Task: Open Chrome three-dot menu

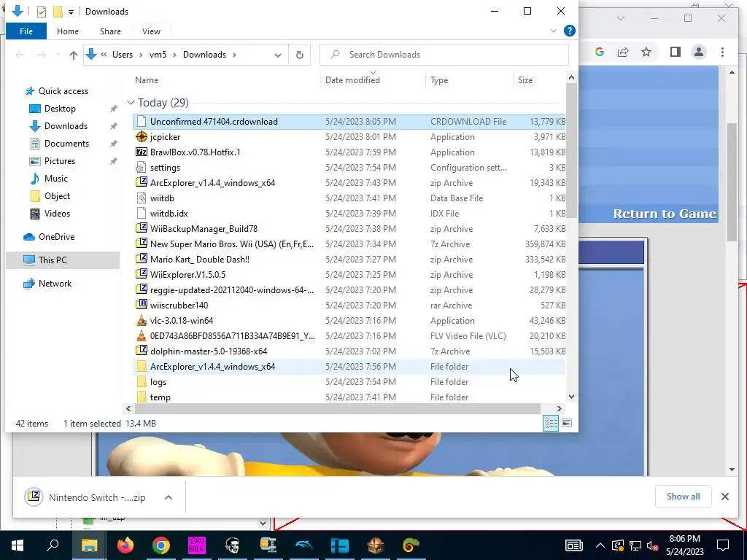Action: pyautogui.click(x=723, y=52)
